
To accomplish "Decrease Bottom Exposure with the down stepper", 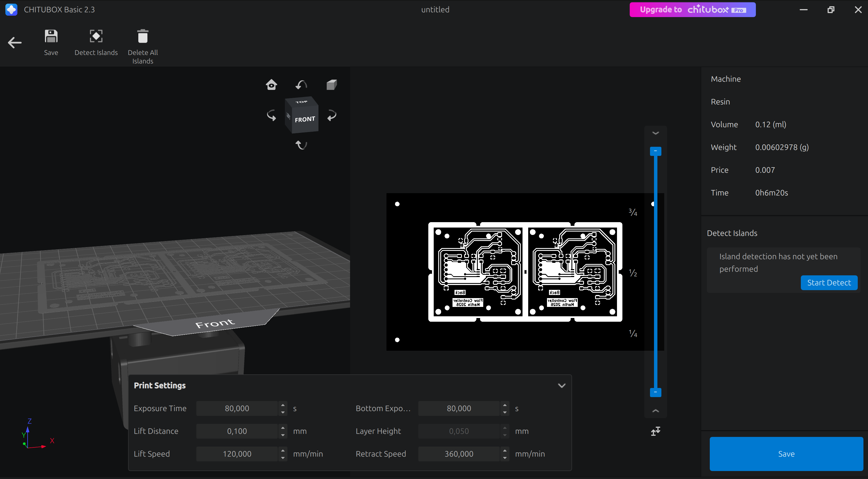I will (504, 412).
